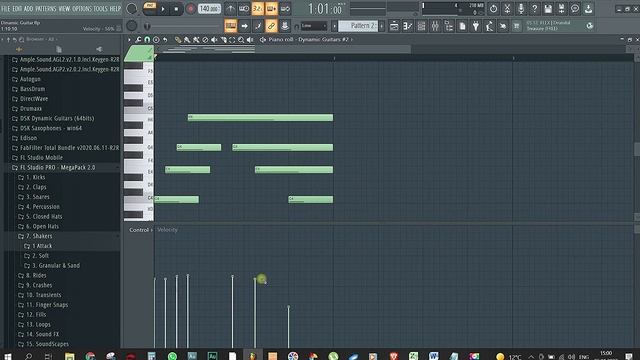Viewport: 640px width, 360px height.
Task: Toggle typing keyboard to piano button
Action: [231, 26]
